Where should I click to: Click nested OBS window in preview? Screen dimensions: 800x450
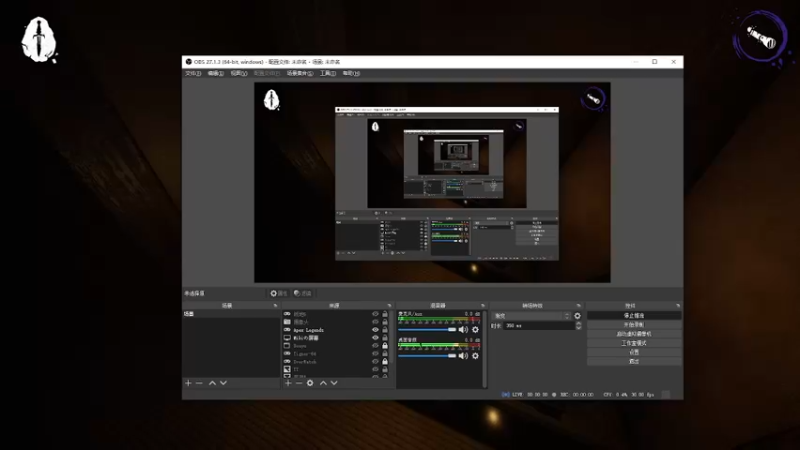[447, 184]
